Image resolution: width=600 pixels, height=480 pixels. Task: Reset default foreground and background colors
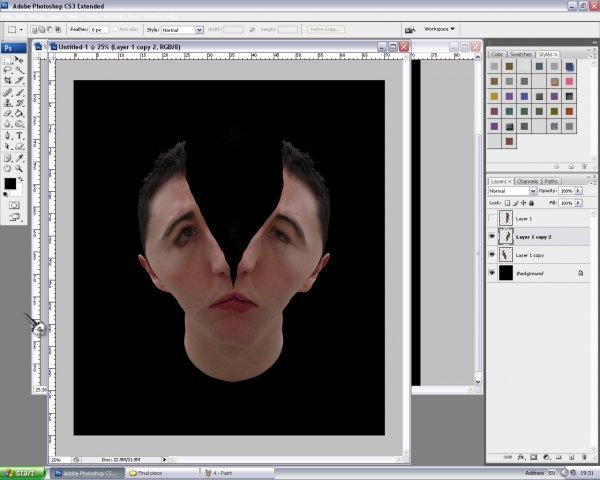(x=5, y=194)
